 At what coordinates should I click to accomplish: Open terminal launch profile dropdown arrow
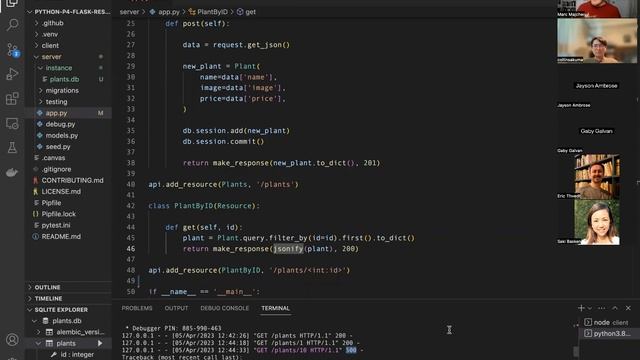[x=589, y=308]
